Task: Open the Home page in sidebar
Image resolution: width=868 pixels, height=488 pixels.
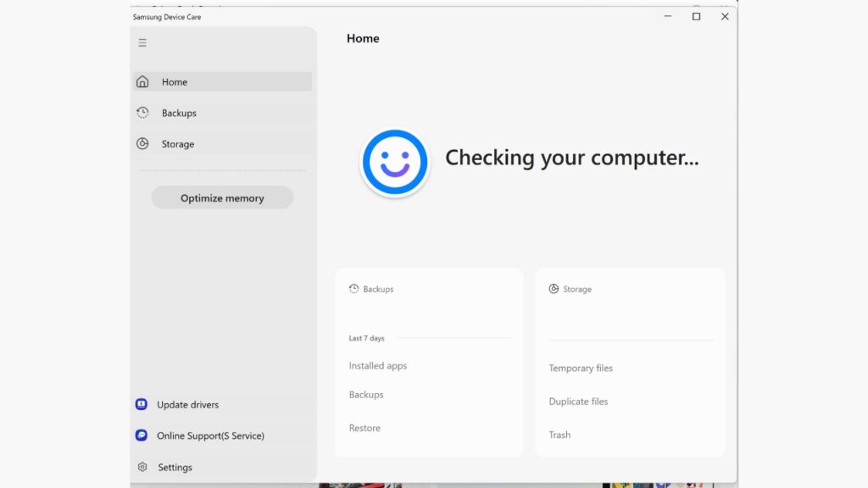Action: click(223, 82)
